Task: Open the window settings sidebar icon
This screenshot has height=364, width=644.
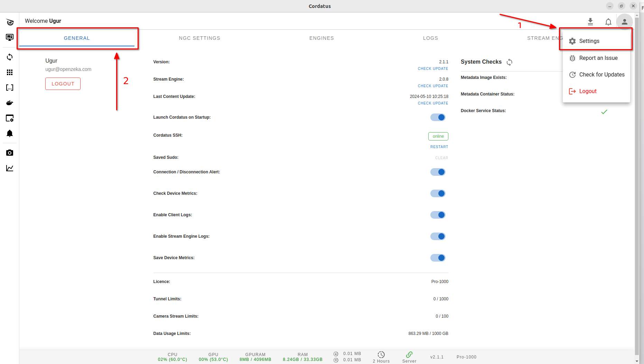Action: point(10,118)
